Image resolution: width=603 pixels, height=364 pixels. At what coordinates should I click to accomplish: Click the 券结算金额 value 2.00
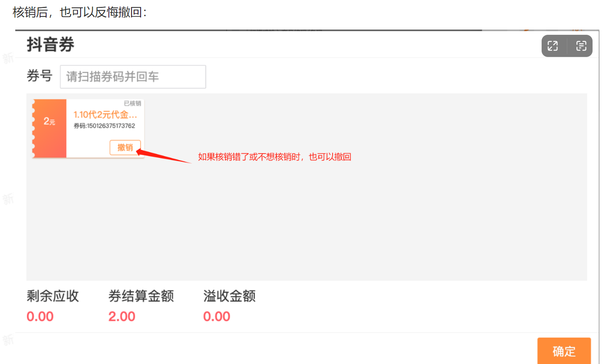[x=122, y=316]
